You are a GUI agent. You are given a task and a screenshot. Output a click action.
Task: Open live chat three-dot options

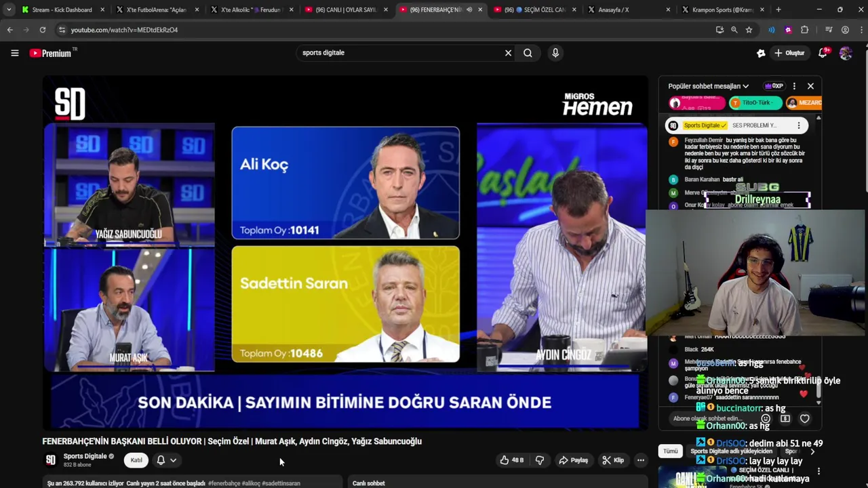(x=794, y=86)
